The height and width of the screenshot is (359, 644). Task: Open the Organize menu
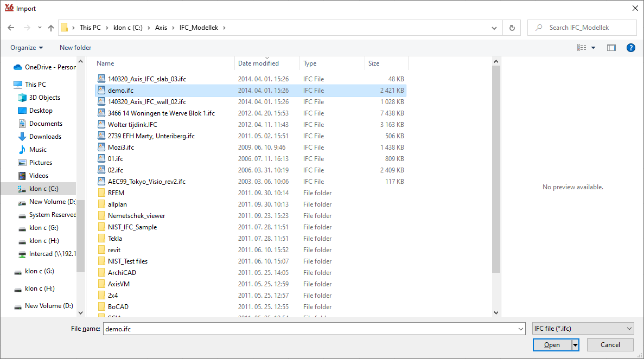click(25, 48)
